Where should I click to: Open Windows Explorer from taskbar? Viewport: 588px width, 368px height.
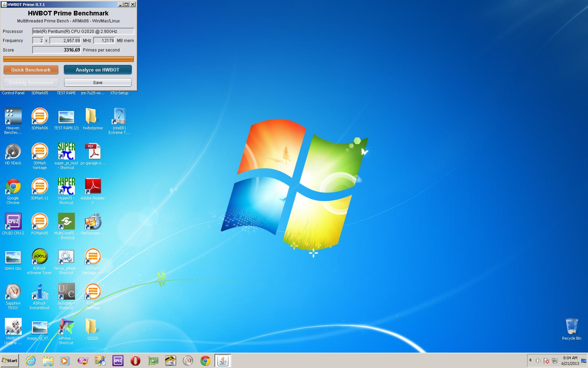click(x=48, y=361)
